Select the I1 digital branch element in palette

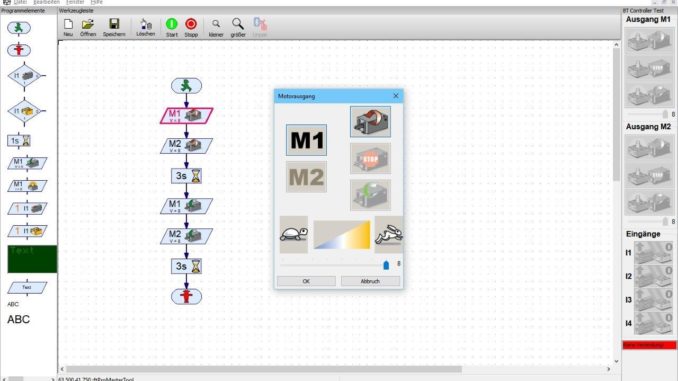click(25, 76)
